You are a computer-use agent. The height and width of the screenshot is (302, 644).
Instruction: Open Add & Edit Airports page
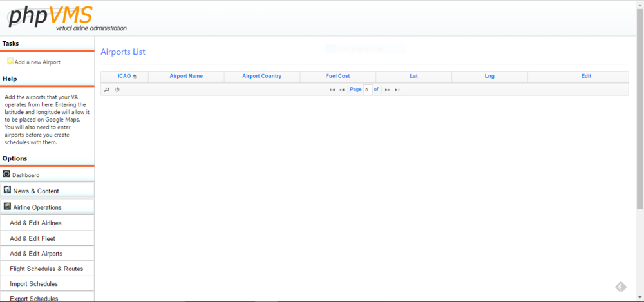coord(36,254)
